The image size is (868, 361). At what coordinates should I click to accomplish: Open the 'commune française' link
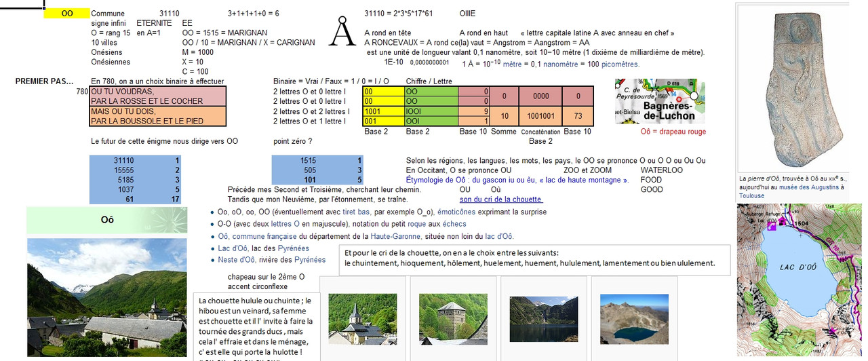[x=264, y=236]
